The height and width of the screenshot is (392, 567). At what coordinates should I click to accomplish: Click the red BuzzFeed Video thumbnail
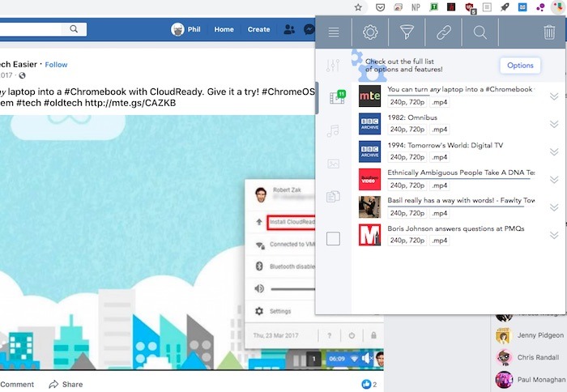(x=369, y=179)
